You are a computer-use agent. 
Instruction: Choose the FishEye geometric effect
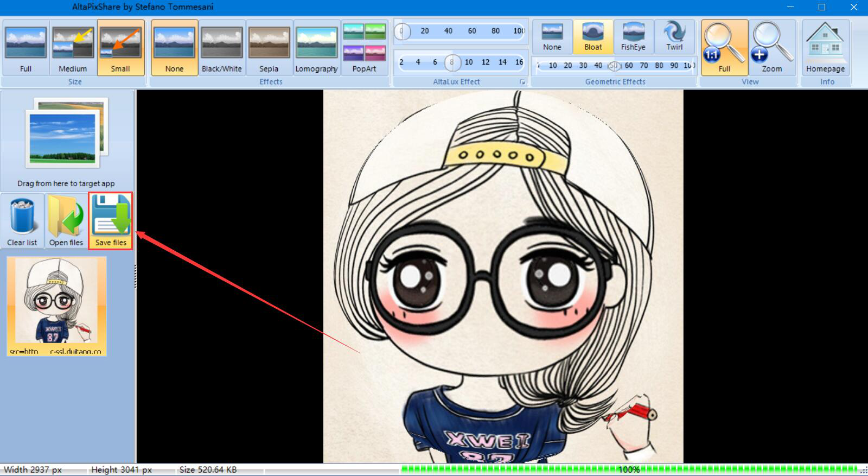click(x=633, y=37)
